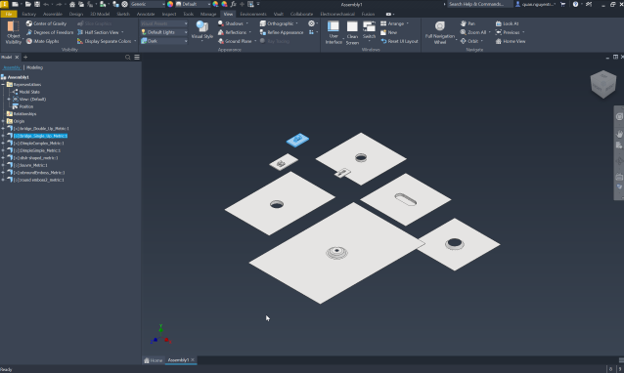The width and height of the screenshot is (624, 373).
Task: Open Object Visibility tool
Action: pyautogui.click(x=13, y=32)
